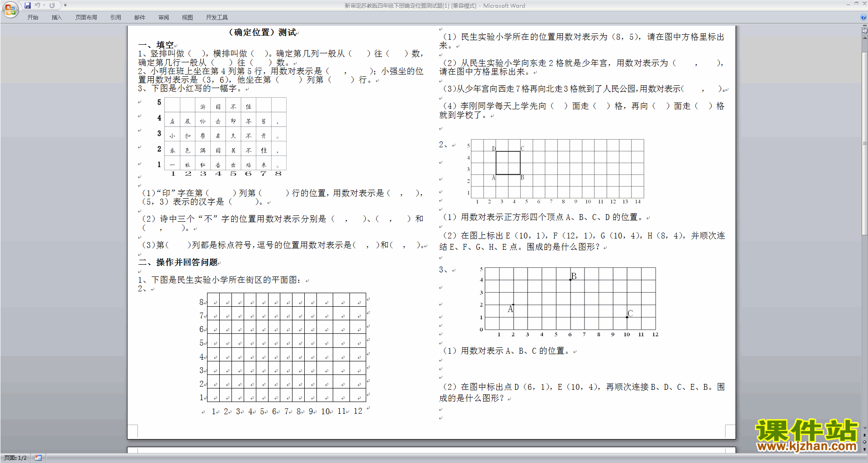Click the vertical scrollbar thumb
The height and width of the screenshot is (463, 868).
click(x=865, y=144)
